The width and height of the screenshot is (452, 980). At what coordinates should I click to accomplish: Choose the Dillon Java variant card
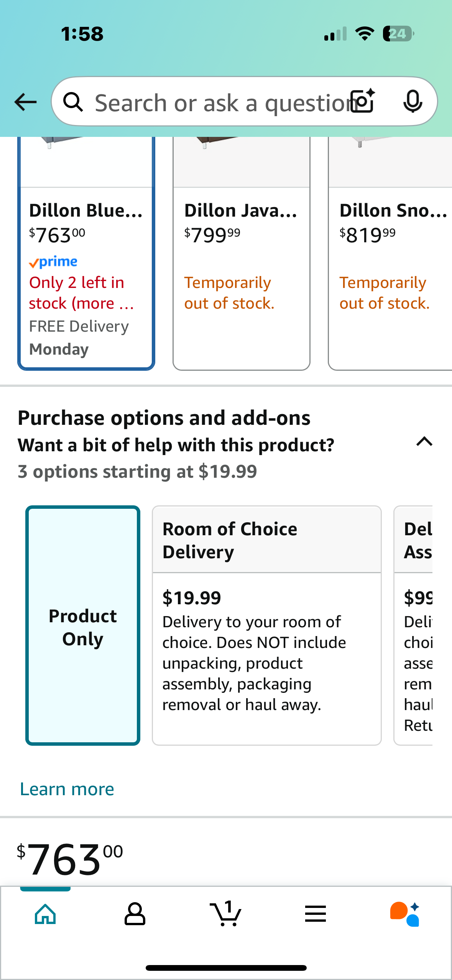click(x=242, y=253)
